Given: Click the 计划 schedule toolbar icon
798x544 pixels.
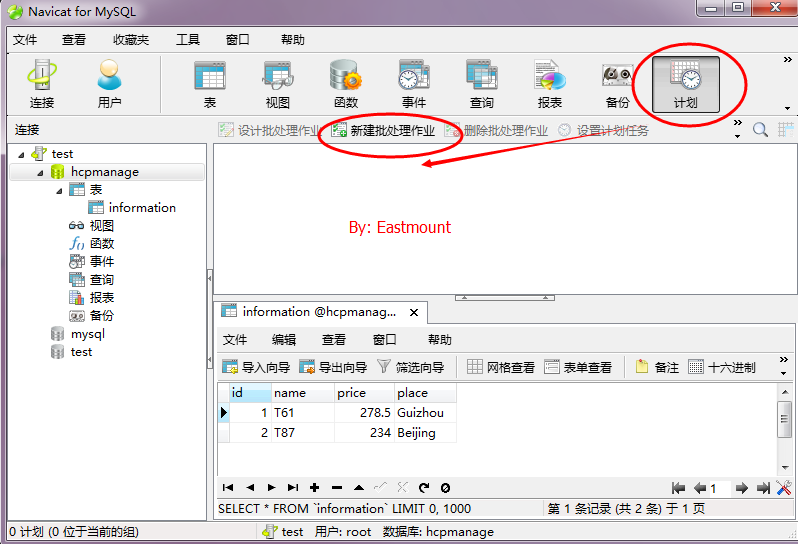Looking at the screenshot, I should point(686,84).
